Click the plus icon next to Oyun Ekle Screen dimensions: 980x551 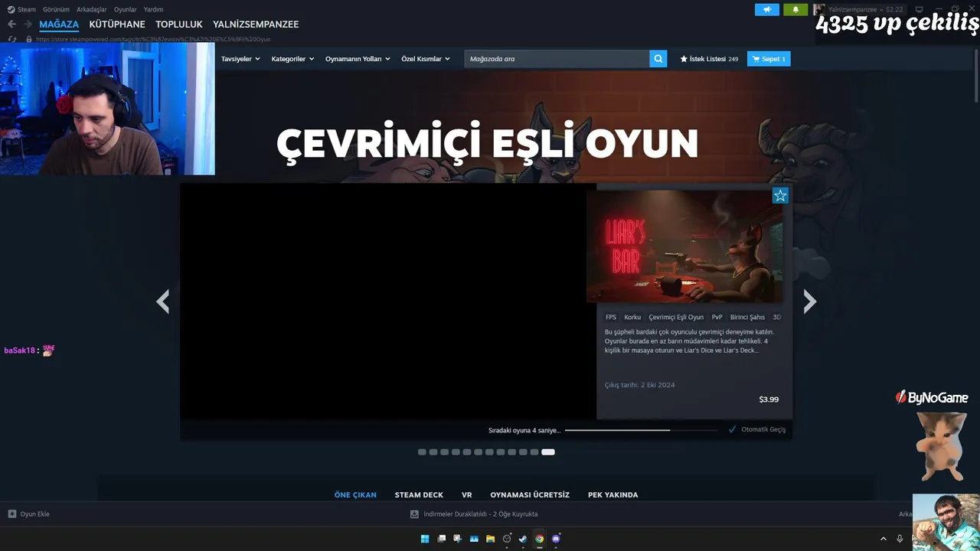click(12, 514)
